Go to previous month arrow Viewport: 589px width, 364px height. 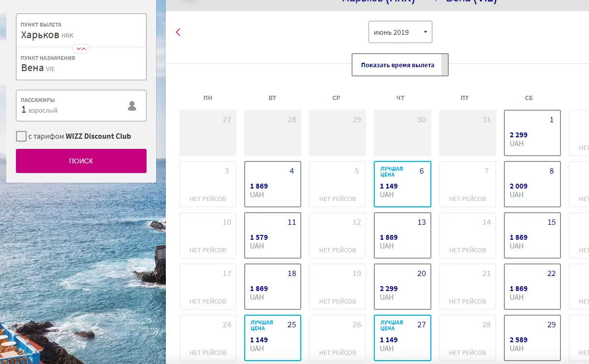pyautogui.click(x=178, y=32)
